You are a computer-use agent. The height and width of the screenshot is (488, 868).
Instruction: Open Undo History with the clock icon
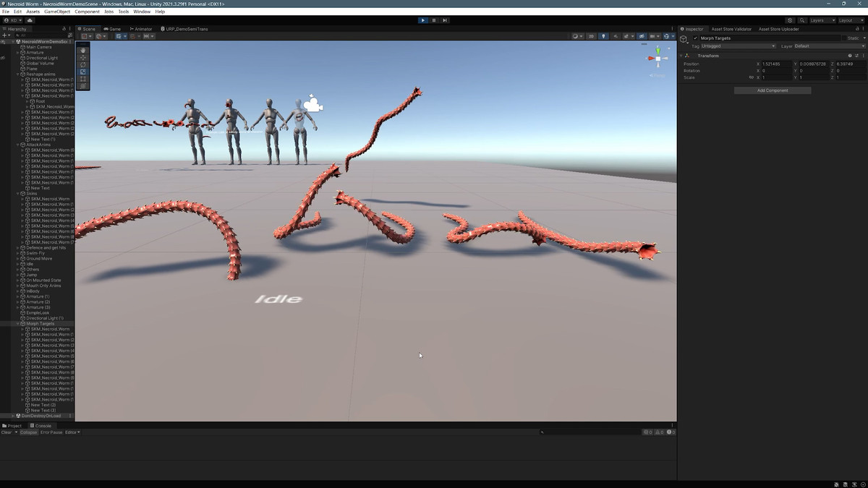[789, 20]
